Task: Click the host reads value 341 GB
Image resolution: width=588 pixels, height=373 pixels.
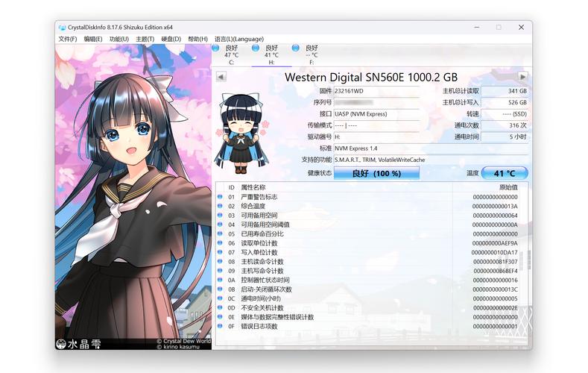Action: coord(505,91)
